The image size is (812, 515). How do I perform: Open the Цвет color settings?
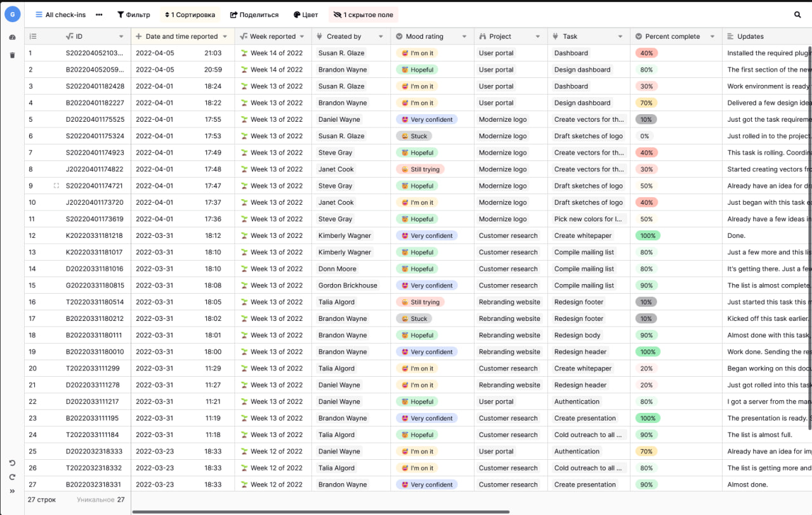(x=306, y=15)
